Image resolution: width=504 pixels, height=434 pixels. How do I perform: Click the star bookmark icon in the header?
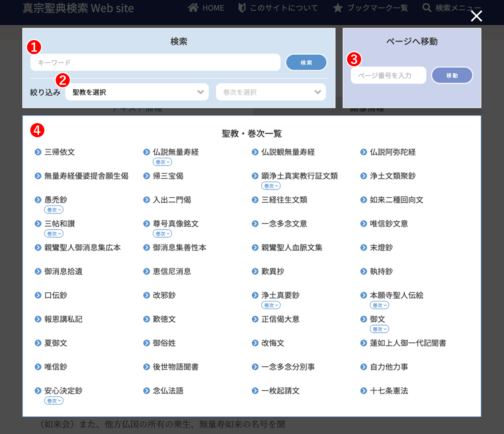tap(338, 8)
